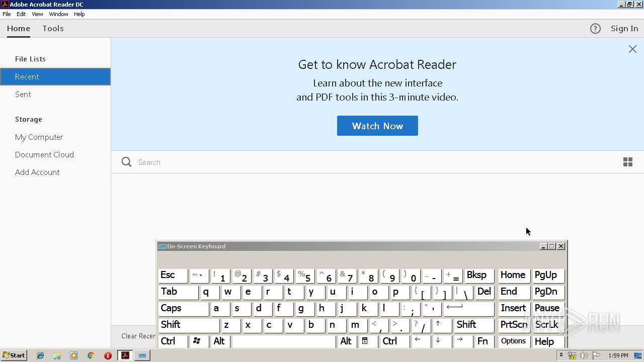Open Action Center flag icon
The width and height of the screenshot is (644, 362).
596,355
